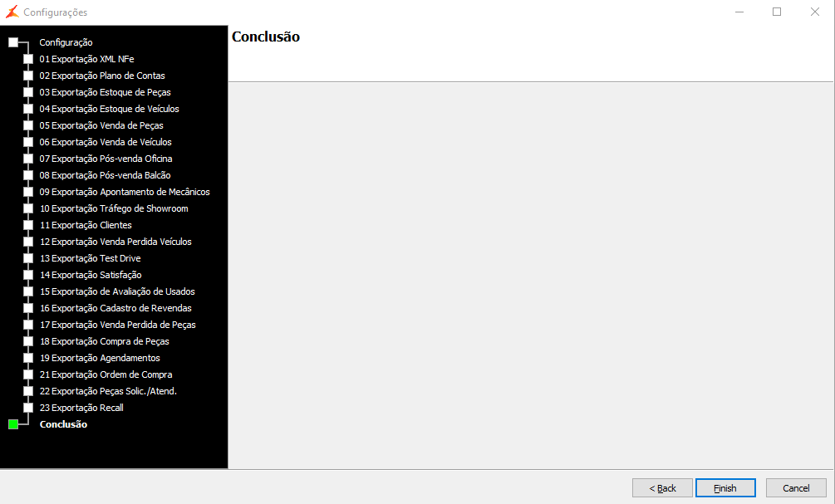Select 22 Exportação Peças Solic./Atend.
This screenshot has width=835, height=504.
pyautogui.click(x=108, y=391)
